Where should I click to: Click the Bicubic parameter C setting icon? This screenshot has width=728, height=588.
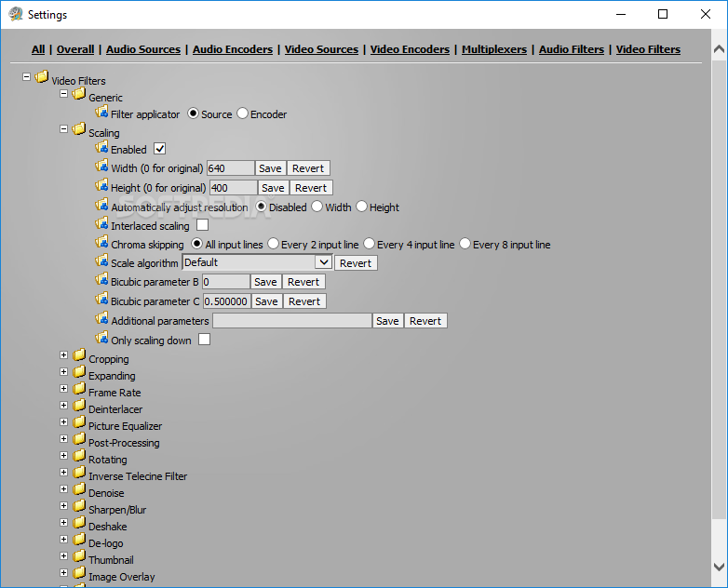coord(101,299)
